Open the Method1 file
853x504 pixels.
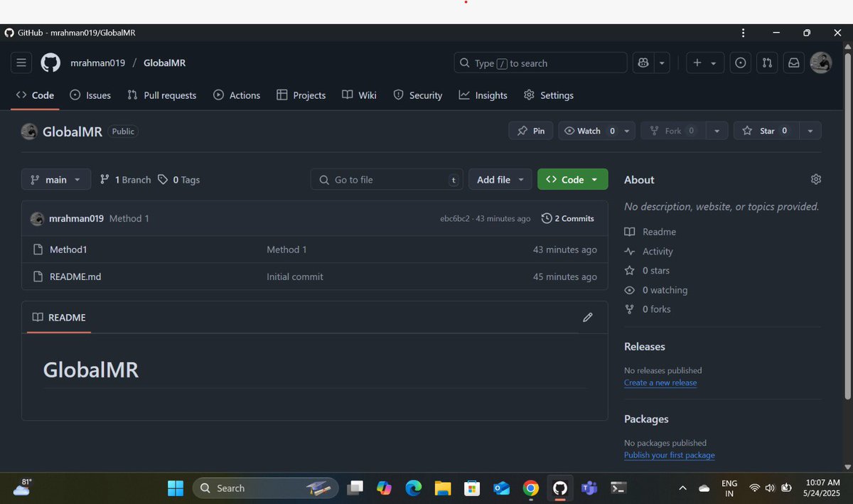point(68,250)
